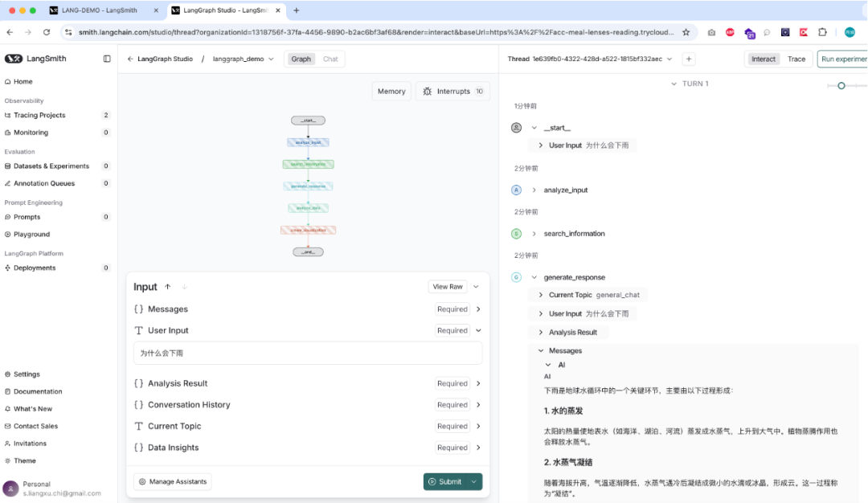Switch to the LANG-DEMO browser tab
Screen dimensions: 868x503
pos(100,10)
